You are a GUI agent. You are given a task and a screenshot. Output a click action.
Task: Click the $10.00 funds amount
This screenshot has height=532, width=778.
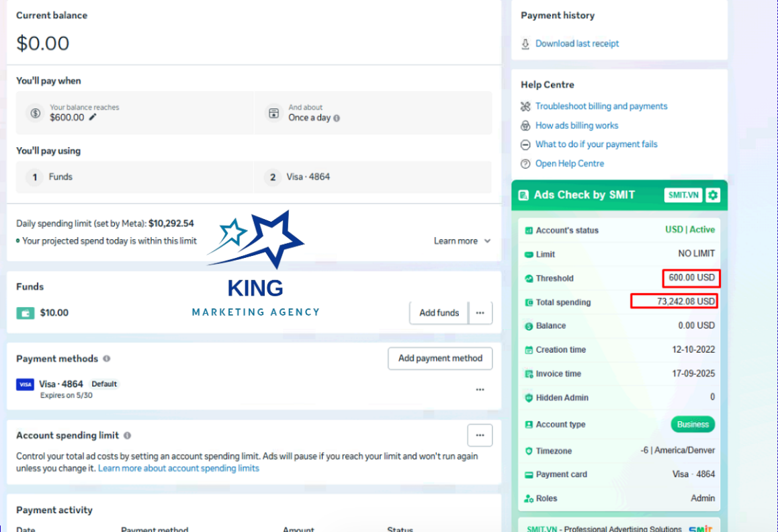tap(54, 313)
